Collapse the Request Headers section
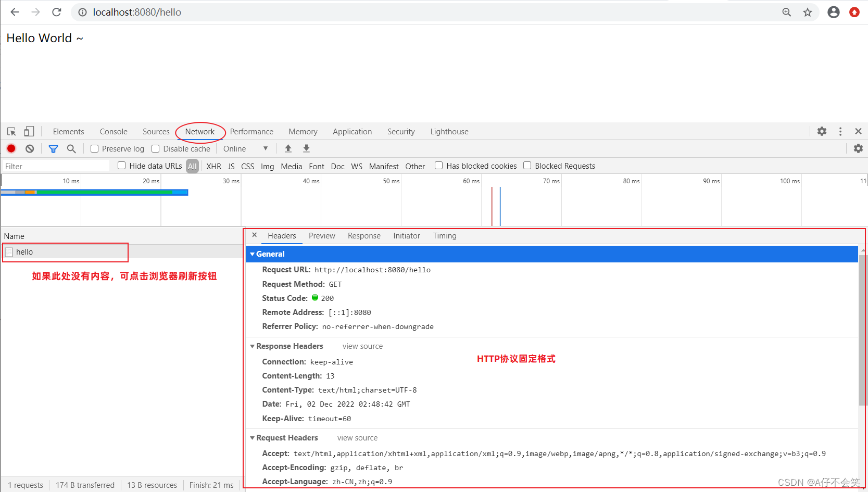The image size is (868, 492). pos(253,438)
